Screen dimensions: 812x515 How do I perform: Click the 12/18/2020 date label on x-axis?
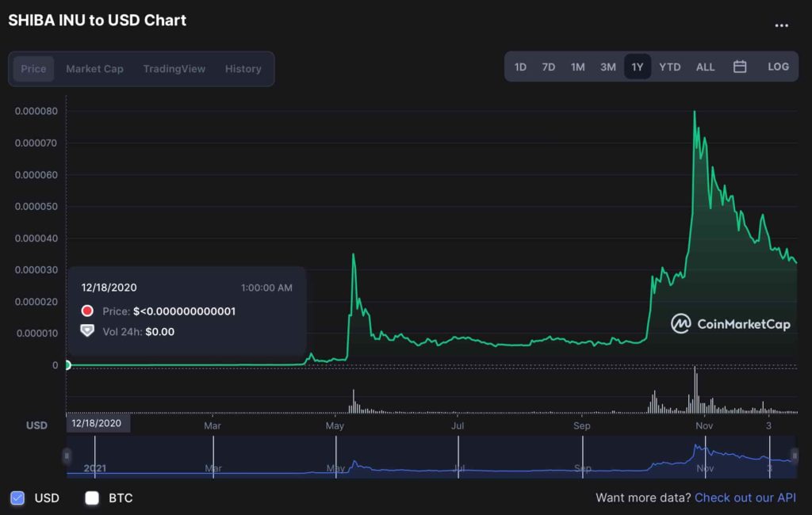(x=97, y=423)
